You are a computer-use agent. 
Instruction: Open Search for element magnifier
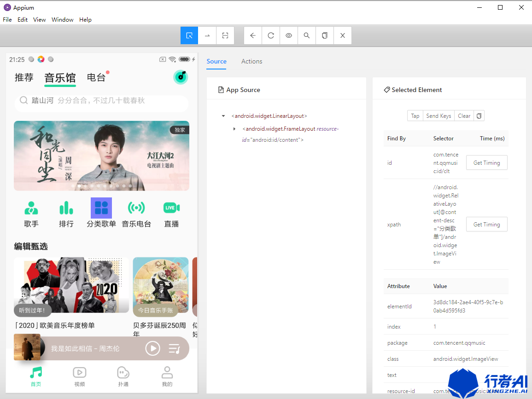(x=307, y=35)
